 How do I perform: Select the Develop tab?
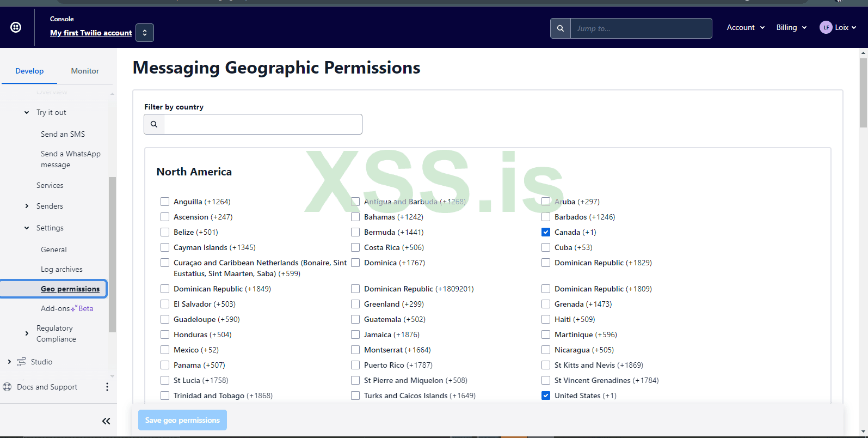pyautogui.click(x=29, y=71)
